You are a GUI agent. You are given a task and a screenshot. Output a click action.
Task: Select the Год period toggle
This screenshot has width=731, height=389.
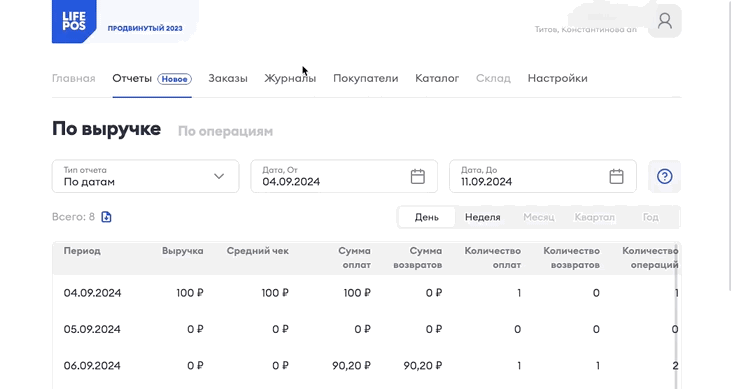point(650,217)
